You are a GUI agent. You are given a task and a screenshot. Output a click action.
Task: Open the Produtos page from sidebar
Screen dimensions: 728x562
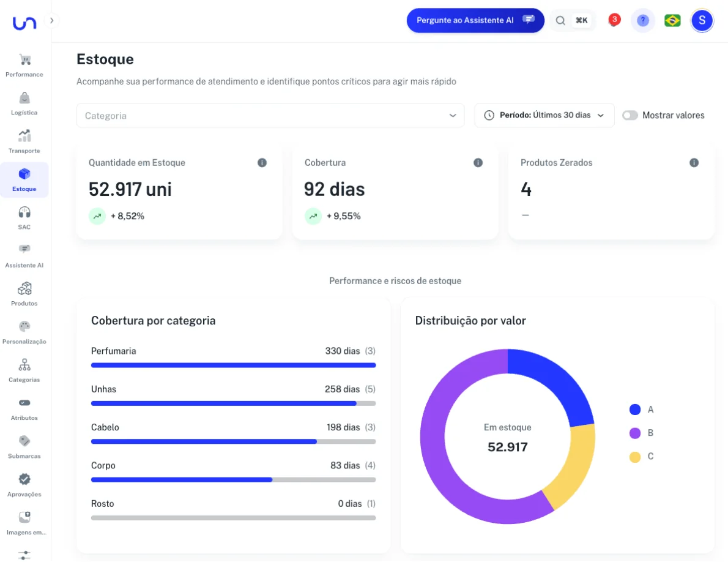[24, 294]
